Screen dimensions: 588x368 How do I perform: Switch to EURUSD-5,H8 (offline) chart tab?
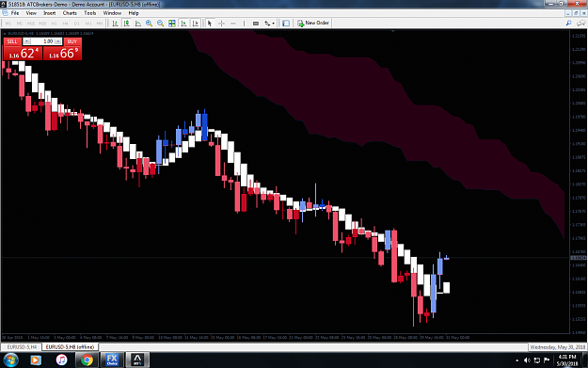70,347
